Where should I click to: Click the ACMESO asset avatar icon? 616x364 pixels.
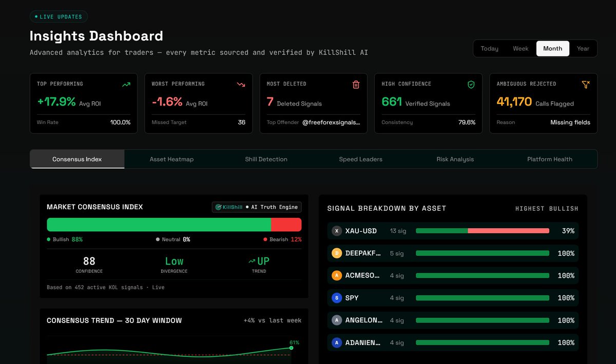[337, 275]
